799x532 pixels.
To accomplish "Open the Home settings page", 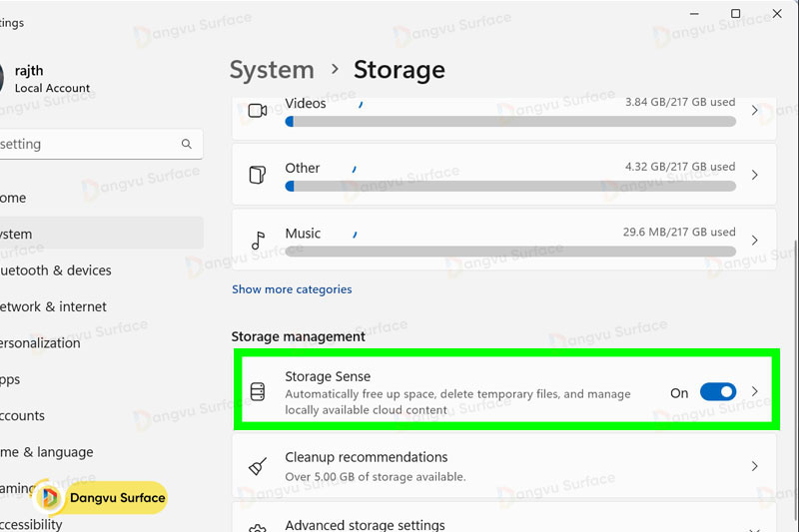I will coord(101,198).
